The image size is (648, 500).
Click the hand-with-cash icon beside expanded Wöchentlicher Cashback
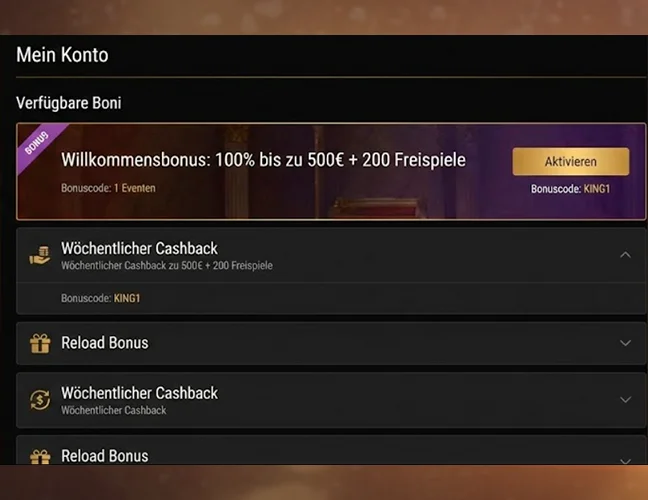pos(40,255)
